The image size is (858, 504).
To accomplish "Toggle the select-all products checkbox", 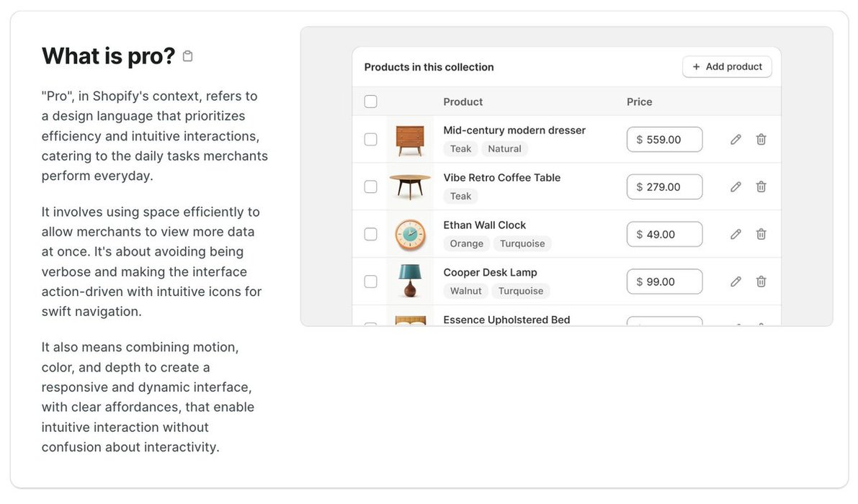I will 370,102.
